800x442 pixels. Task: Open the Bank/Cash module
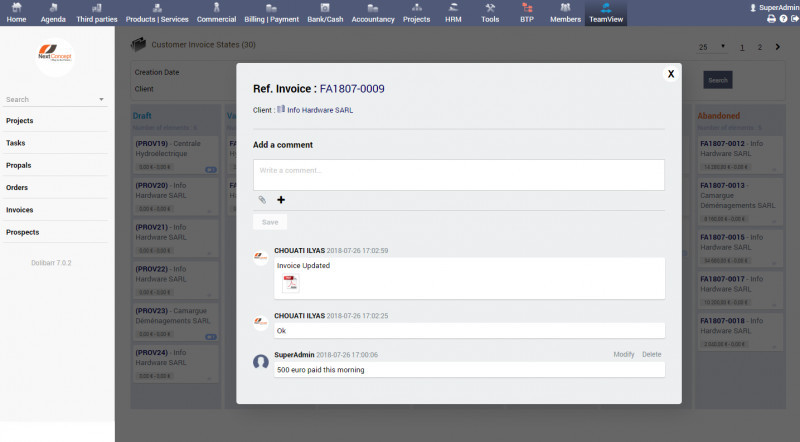[x=325, y=13]
